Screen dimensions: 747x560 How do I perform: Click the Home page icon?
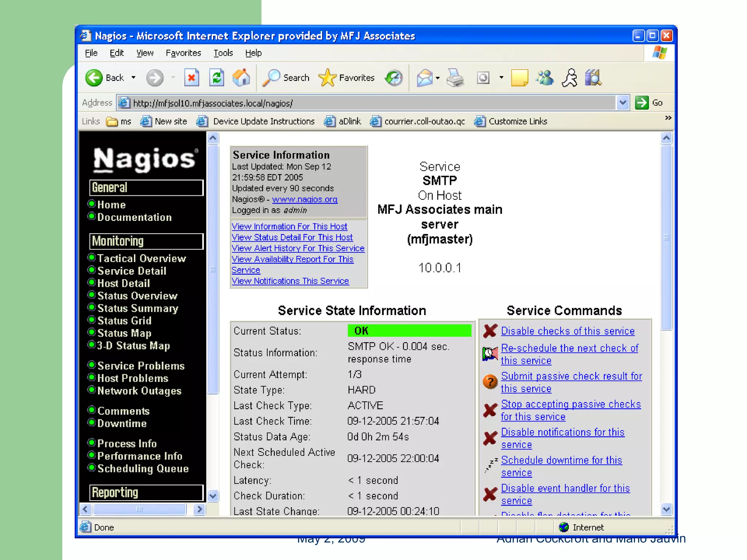(x=241, y=78)
